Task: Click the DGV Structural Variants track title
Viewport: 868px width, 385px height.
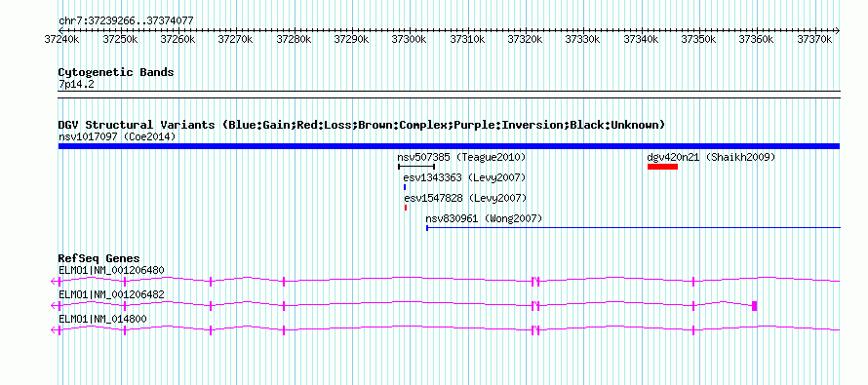Action: click(x=362, y=125)
